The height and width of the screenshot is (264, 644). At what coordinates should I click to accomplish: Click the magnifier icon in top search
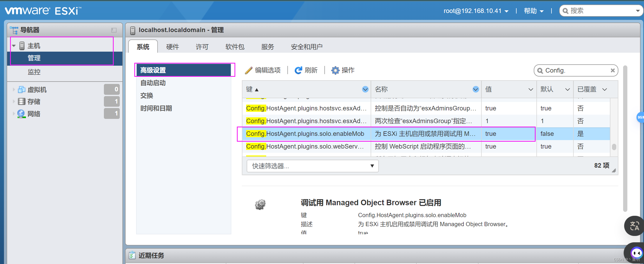tap(565, 11)
